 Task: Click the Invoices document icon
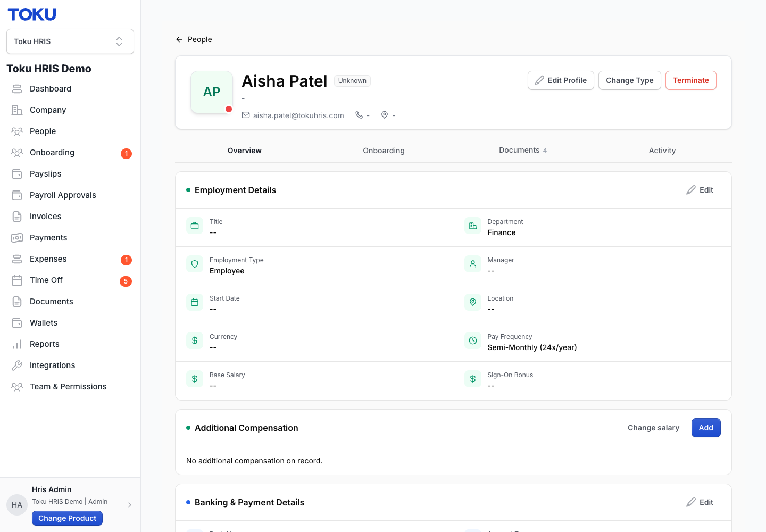coord(17,217)
